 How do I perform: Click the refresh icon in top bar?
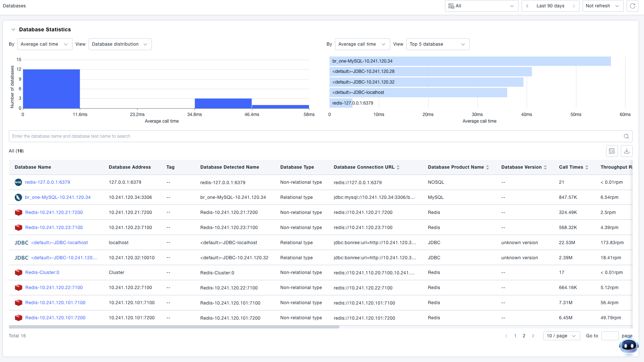point(632,6)
